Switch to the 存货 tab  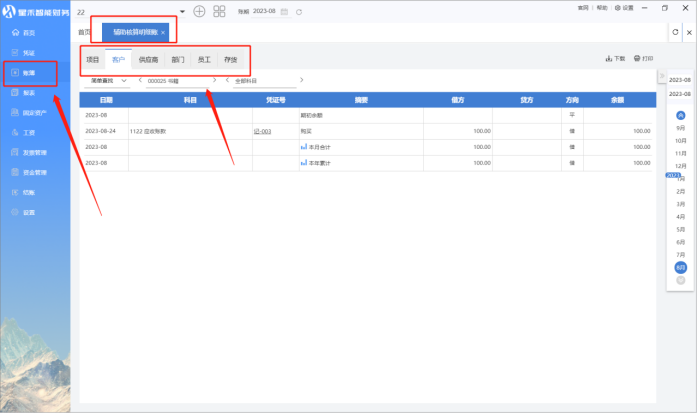231,60
